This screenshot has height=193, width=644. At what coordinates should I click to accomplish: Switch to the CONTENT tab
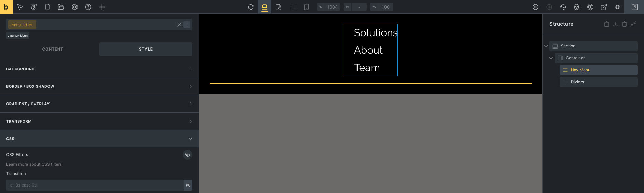53,49
